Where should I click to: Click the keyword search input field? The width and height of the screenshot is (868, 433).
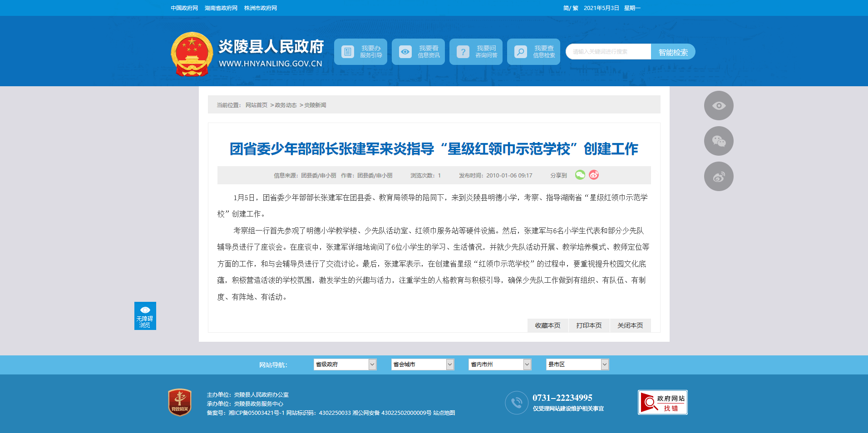(608, 52)
